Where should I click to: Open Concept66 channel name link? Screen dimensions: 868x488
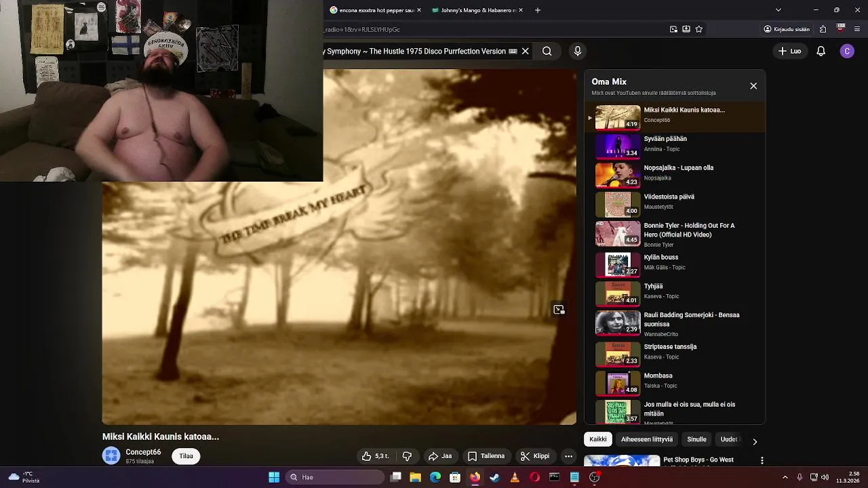(x=143, y=452)
